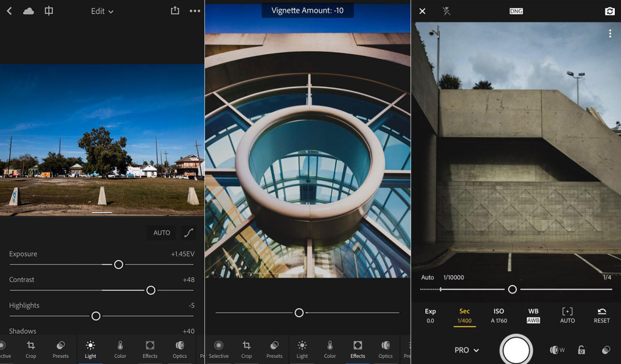Toggle DNG capture format
This screenshot has width=621, height=364.
click(x=515, y=10)
